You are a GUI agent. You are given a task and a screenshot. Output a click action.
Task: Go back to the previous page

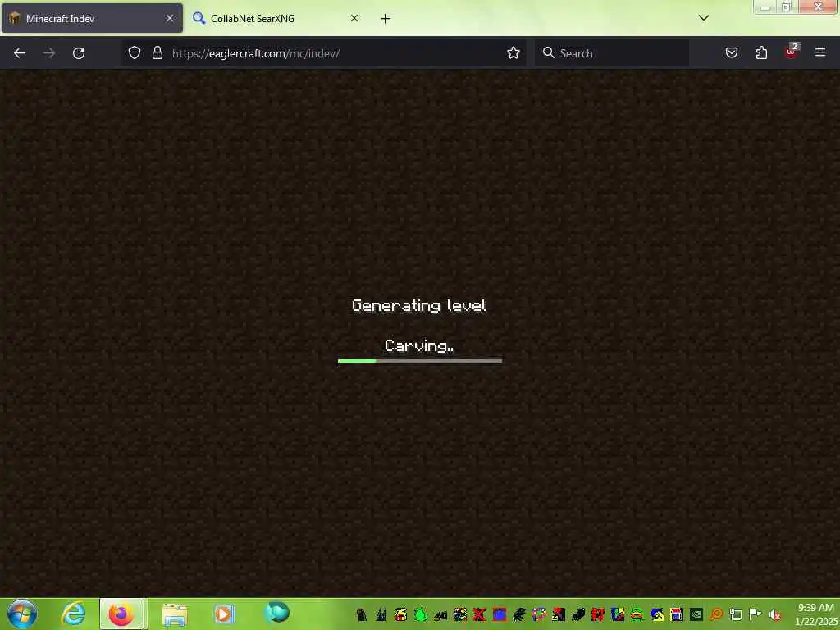point(20,53)
